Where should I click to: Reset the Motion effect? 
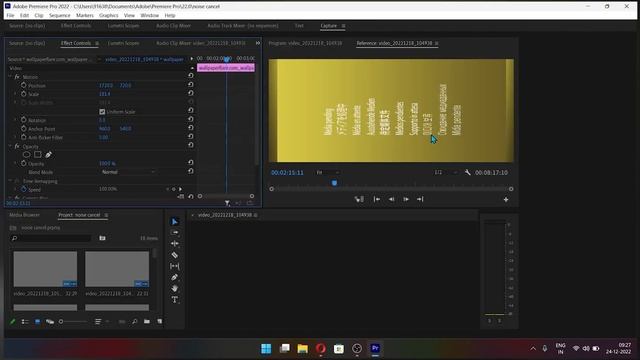191,76
